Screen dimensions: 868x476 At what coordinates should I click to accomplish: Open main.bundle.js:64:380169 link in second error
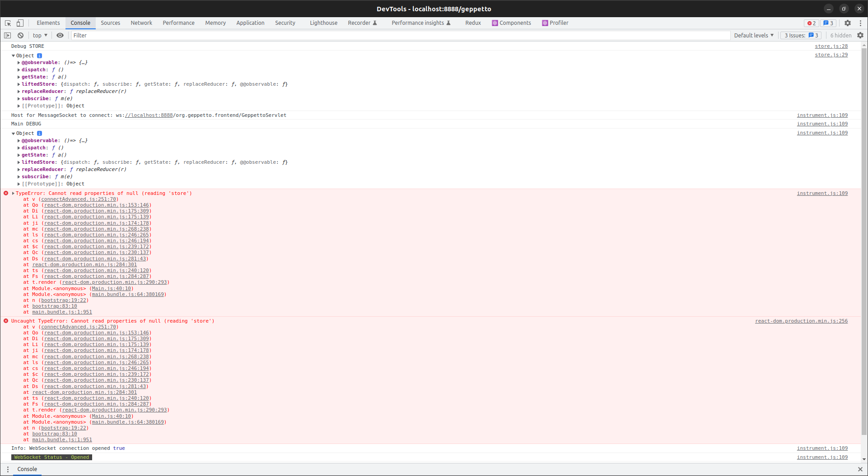tap(128, 422)
